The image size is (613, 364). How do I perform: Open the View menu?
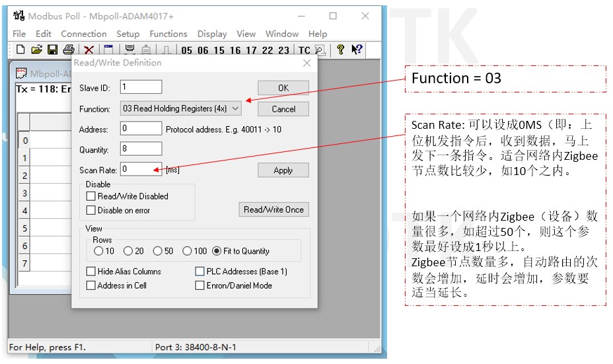pos(246,34)
